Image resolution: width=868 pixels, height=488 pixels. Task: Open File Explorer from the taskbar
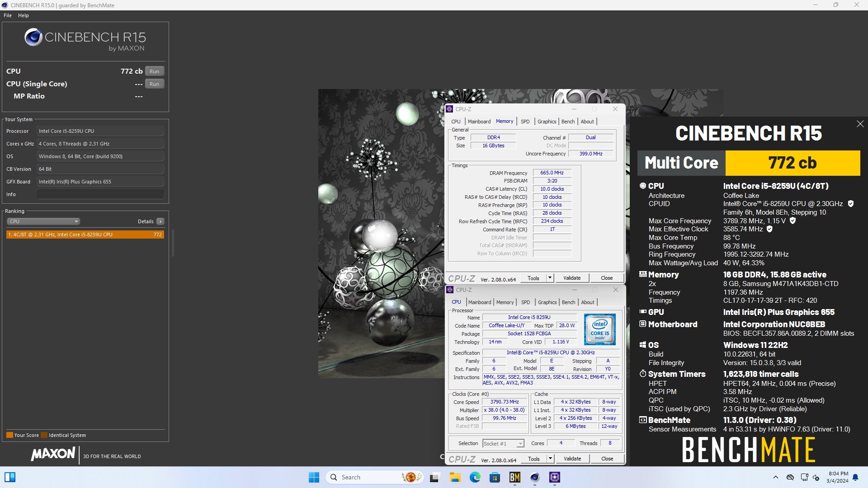pos(455,477)
